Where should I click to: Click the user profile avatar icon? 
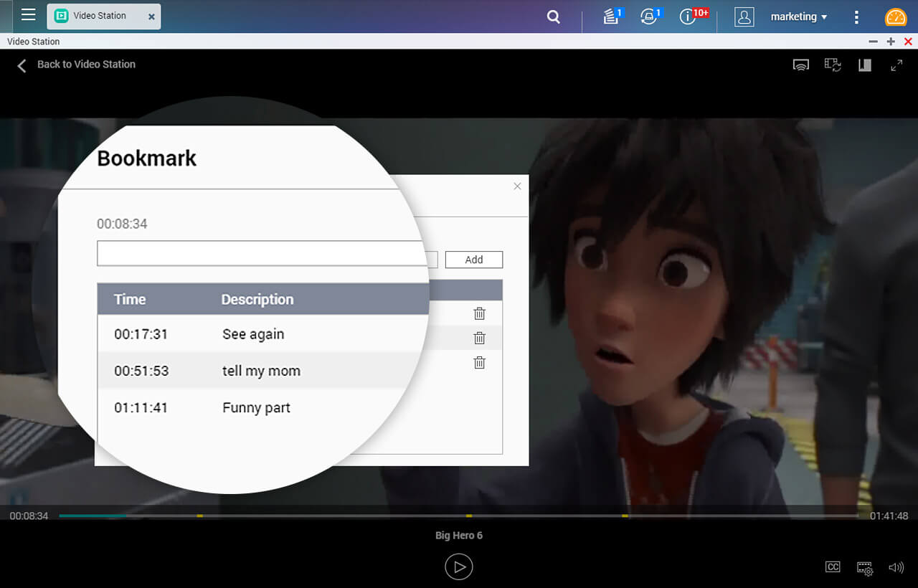(744, 16)
